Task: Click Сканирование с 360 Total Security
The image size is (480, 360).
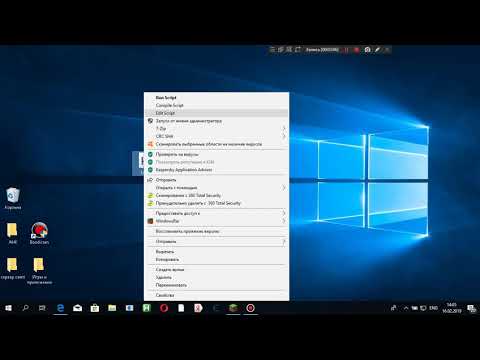Action: click(188, 195)
